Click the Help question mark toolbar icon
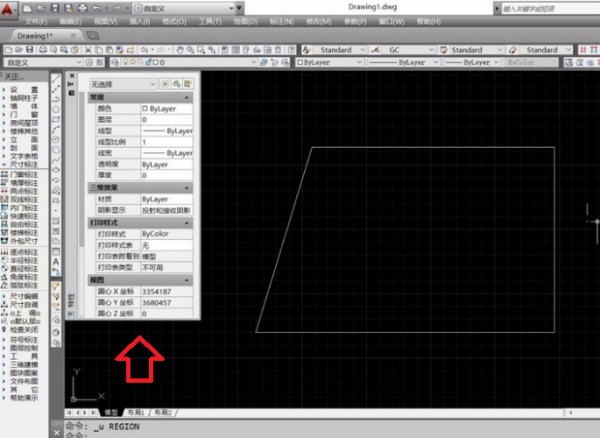Viewport: 600px width, 438px height. pos(291,50)
